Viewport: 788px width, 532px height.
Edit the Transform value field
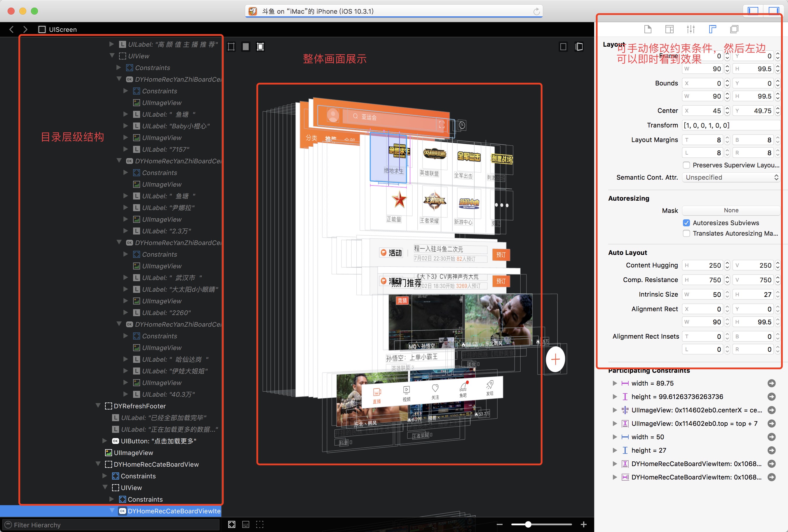pos(731,125)
